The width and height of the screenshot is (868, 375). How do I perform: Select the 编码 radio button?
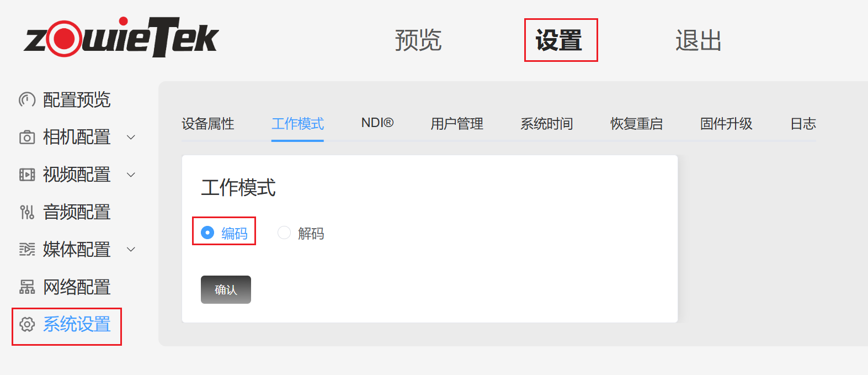click(x=207, y=233)
